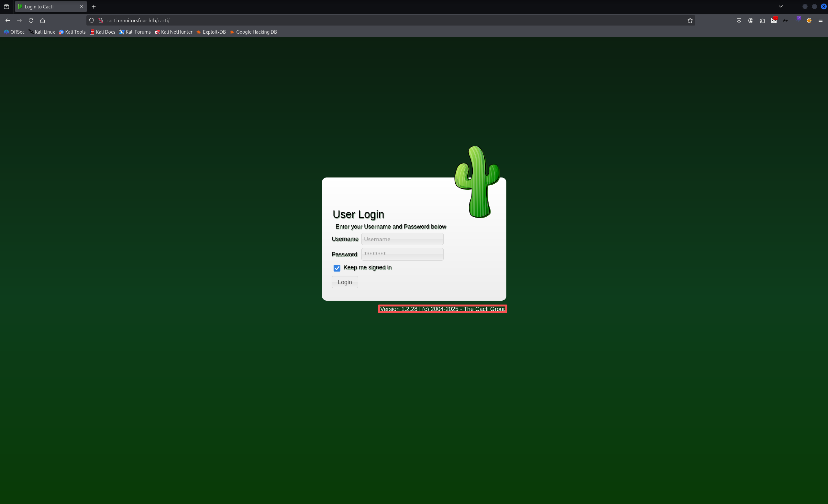Open the Firefox account icon
Screen dimensions: 828x504
pyautogui.click(x=750, y=20)
